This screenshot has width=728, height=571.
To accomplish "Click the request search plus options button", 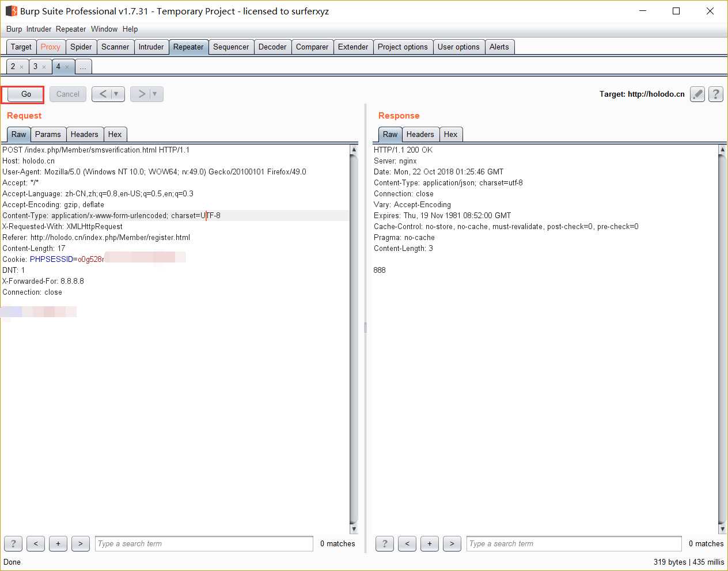I will tap(58, 543).
